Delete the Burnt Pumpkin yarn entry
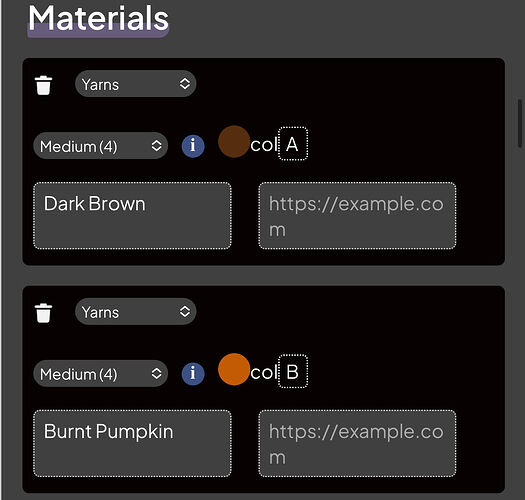Viewport: 525px width, 500px height. [x=44, y=313]
